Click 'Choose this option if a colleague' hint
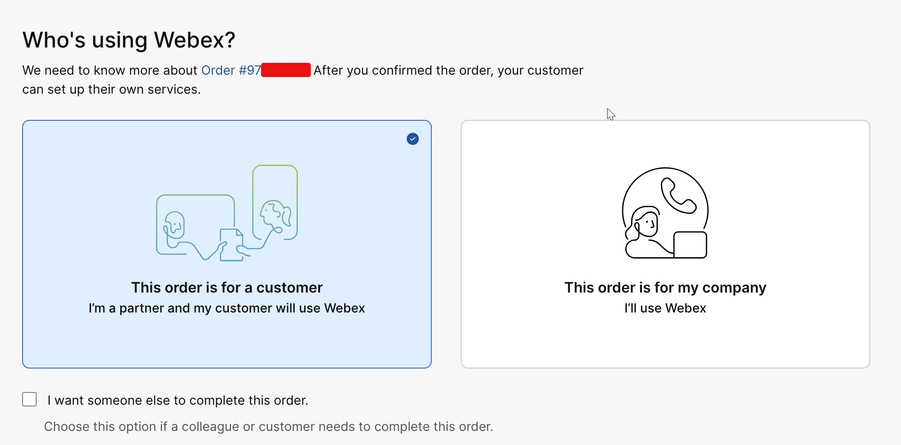 (268, 427)
